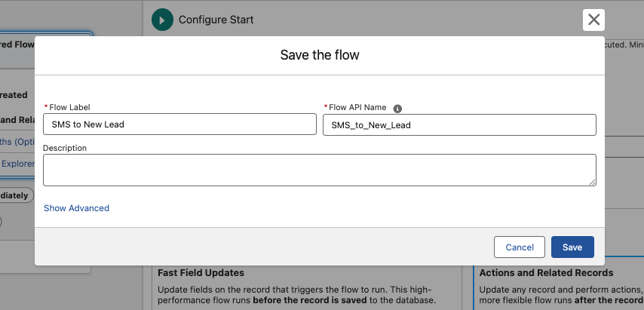Image resolution: width=644 pixels, height=310 pixels.
Task: Select the Fast Field Updates option
Action: [201, 272]
